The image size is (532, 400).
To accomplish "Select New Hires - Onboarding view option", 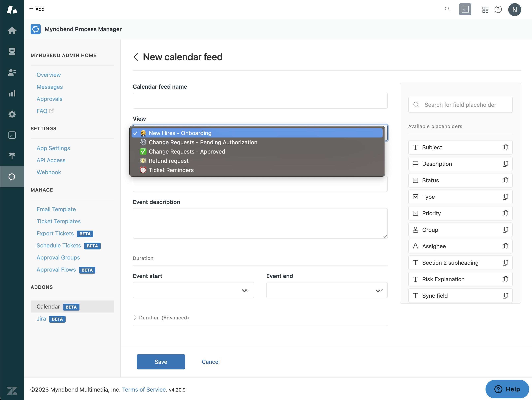I will [257, 133].
